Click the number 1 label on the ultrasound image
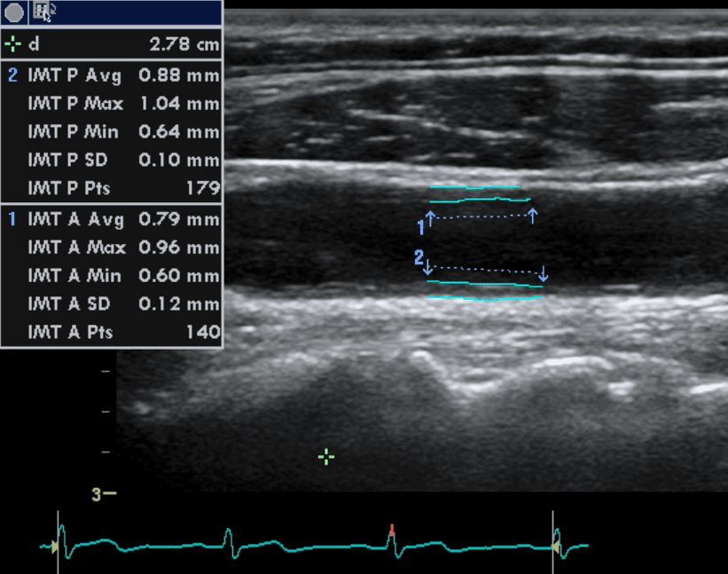Image resolution: width=728 pixels, height=574 pixels. click(420, 227)
